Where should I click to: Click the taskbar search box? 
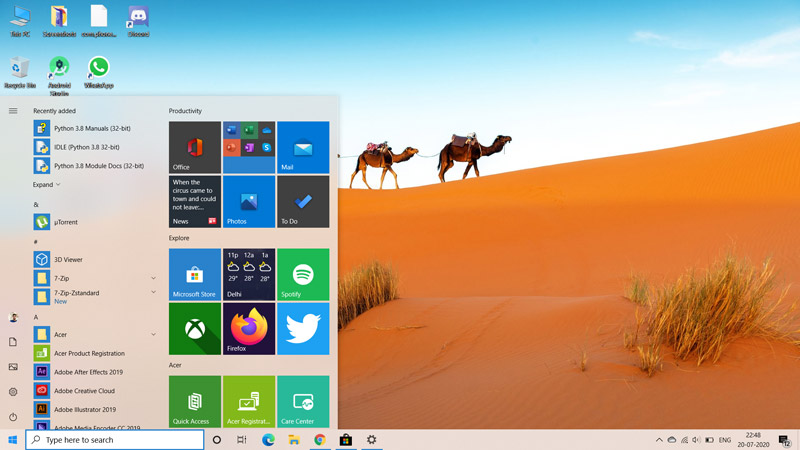click(x=115, y=440)
